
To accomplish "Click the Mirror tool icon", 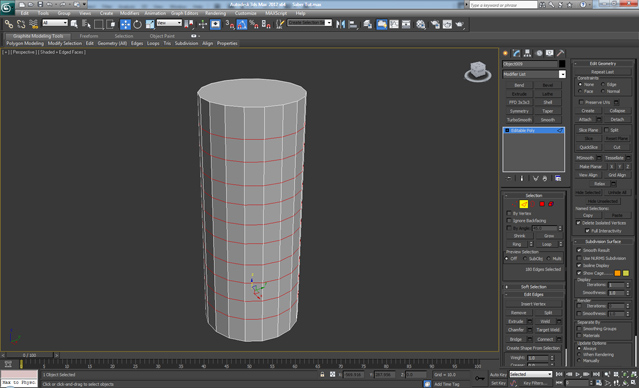I will pos(340,24).
